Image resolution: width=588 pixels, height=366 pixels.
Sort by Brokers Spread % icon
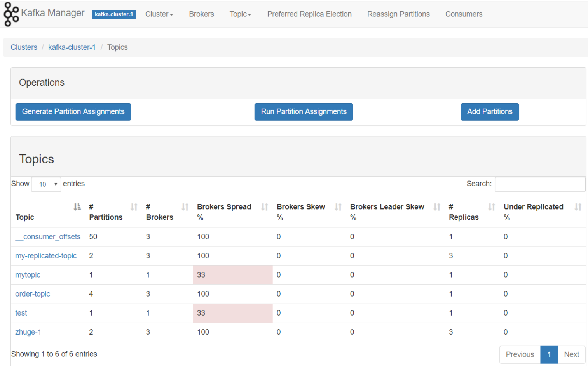(265, 207)
